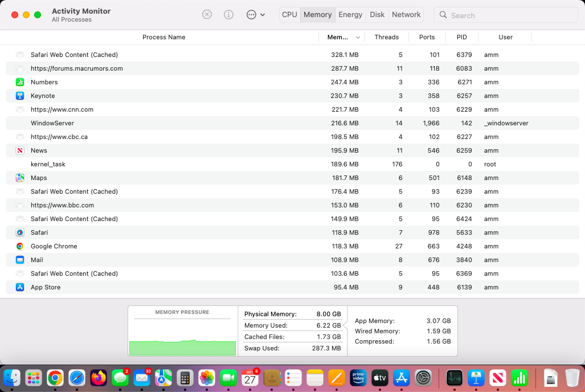585x392 pixels.
Task: Open Apple TV from the Dock
Action: [x=380, y=378]
